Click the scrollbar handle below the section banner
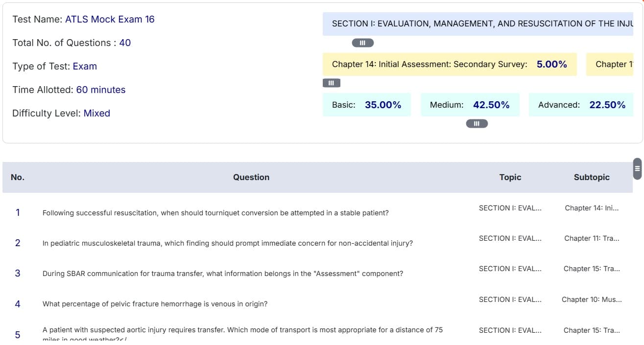Image resolution: width=644 pixels, height=345 pixels. pos(362,43)
